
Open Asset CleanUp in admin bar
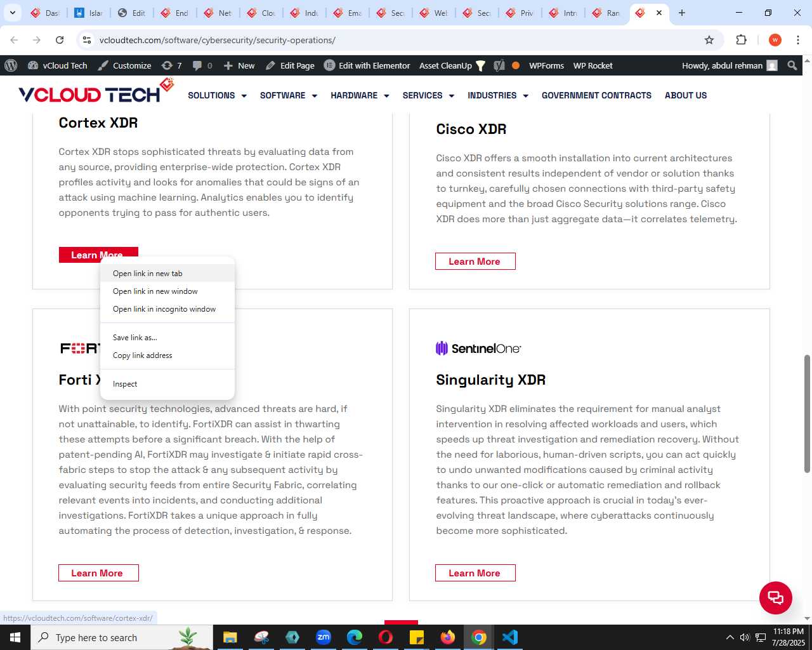(452, 65)
